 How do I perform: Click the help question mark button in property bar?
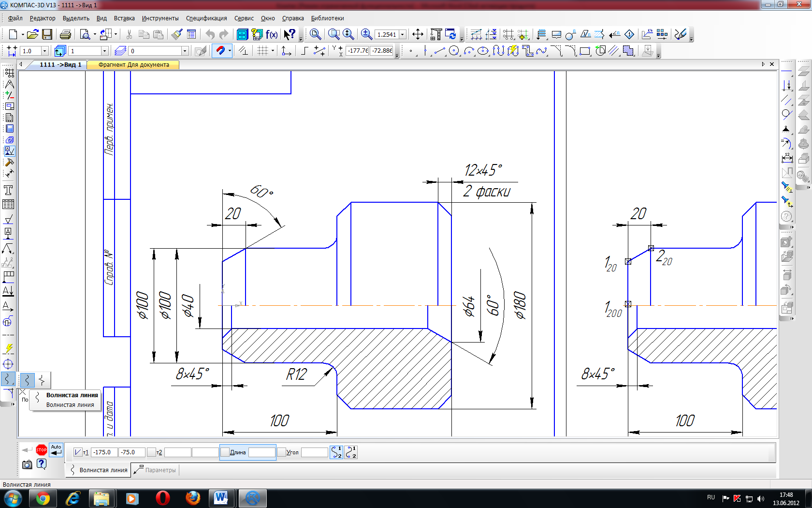[x=42, y=464]
